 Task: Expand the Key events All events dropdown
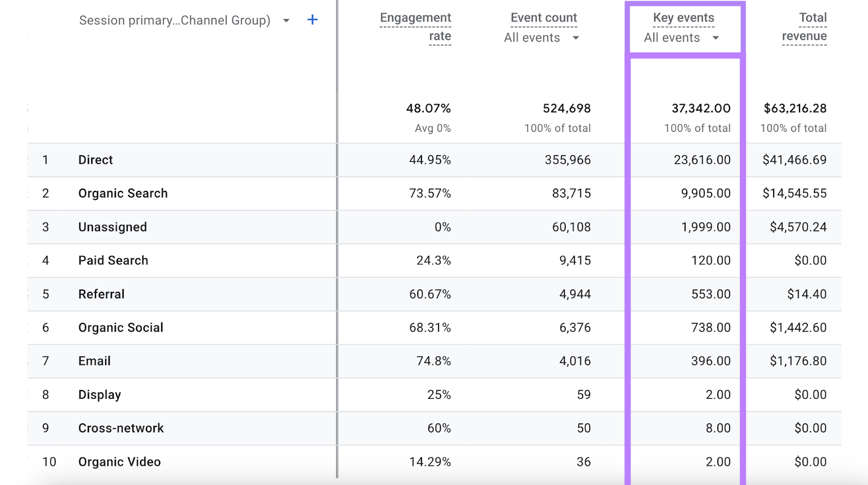pyautogui.click(x=715, y=38)
